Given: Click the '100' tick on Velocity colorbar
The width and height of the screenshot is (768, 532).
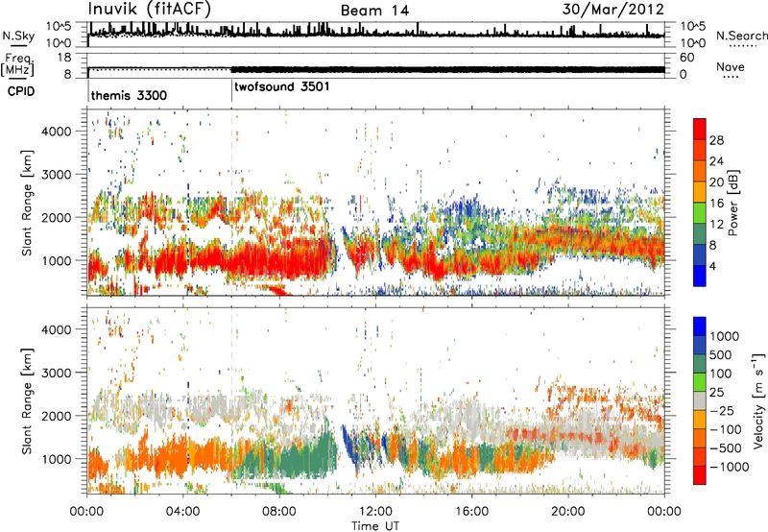Looking at the screenshot, I should [x=721, y=374].
